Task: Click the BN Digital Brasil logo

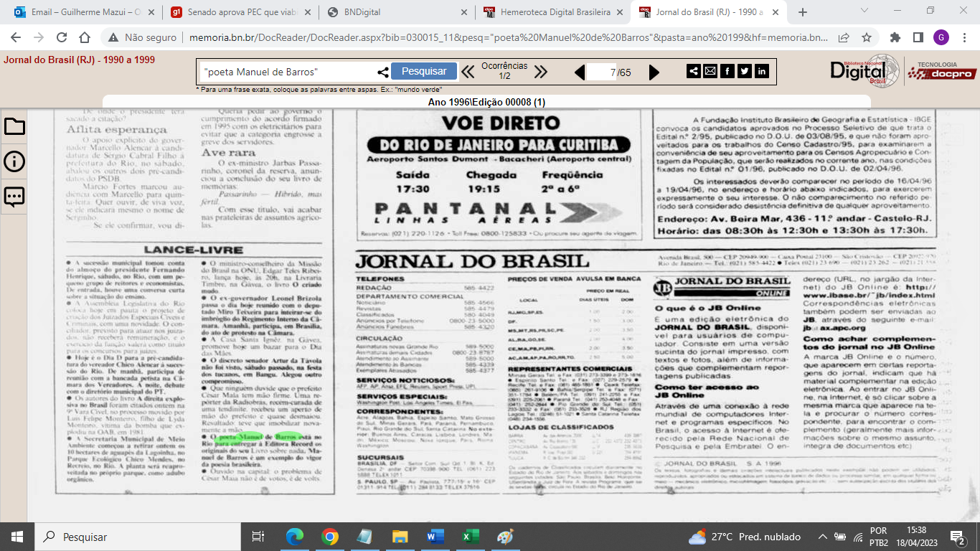Action: [865, 70]
